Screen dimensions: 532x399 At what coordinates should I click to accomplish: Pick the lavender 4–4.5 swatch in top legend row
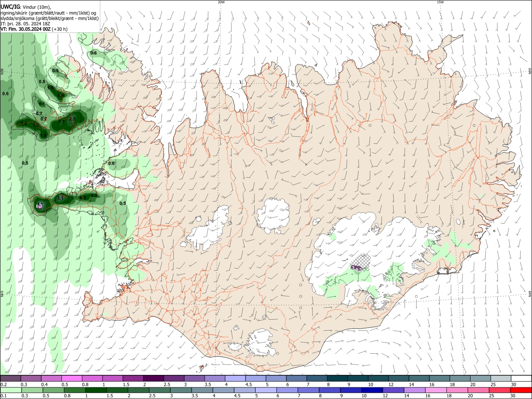pos(234,378)
